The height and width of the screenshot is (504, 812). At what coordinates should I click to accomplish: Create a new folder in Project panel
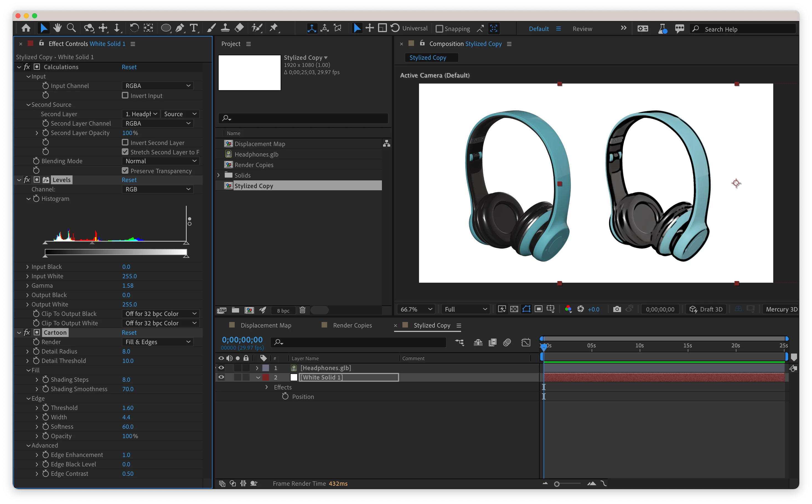click(236, 310)
